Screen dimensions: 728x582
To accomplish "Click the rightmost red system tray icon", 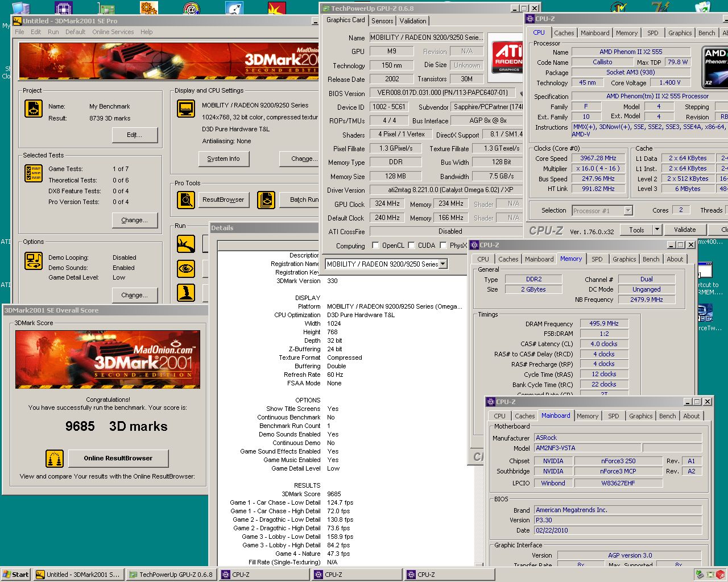I will coord(721,575).
